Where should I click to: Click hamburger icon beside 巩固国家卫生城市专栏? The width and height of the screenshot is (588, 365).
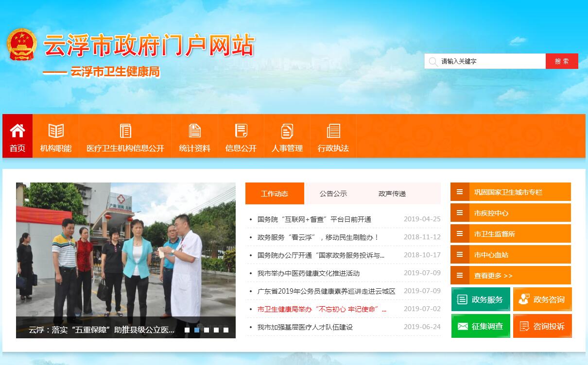(x=460, y=192)
